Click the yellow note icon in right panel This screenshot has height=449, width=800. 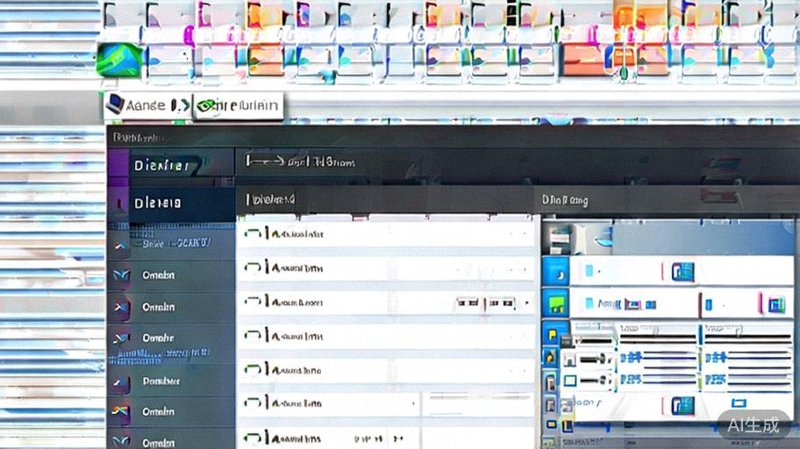[552, 333]
